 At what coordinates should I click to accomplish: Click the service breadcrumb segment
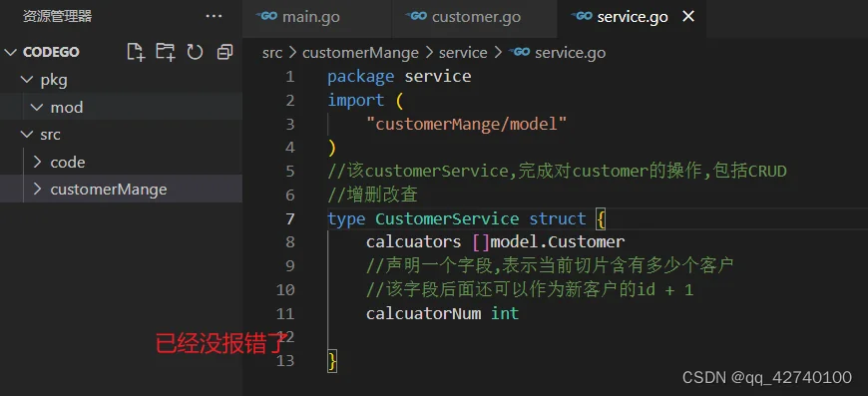pos(463,53)
